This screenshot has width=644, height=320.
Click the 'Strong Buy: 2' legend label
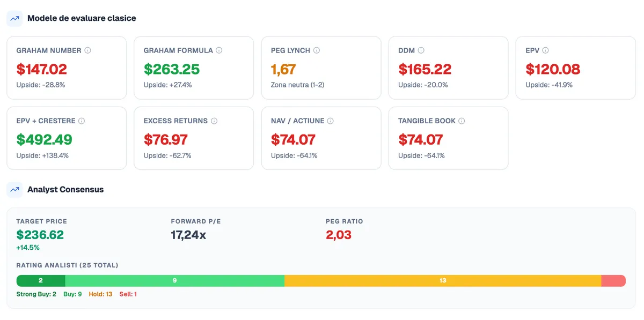click(x=36, y=294)
